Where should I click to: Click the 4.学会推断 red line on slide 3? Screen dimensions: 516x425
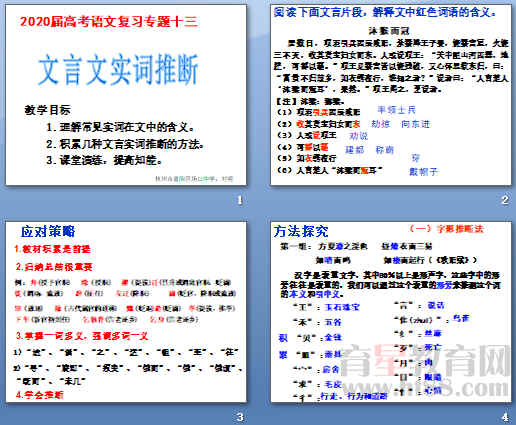39,395
